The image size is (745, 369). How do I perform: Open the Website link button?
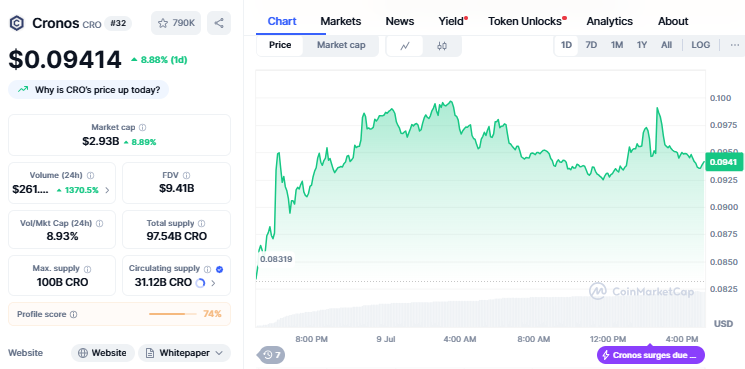point(103,353)
